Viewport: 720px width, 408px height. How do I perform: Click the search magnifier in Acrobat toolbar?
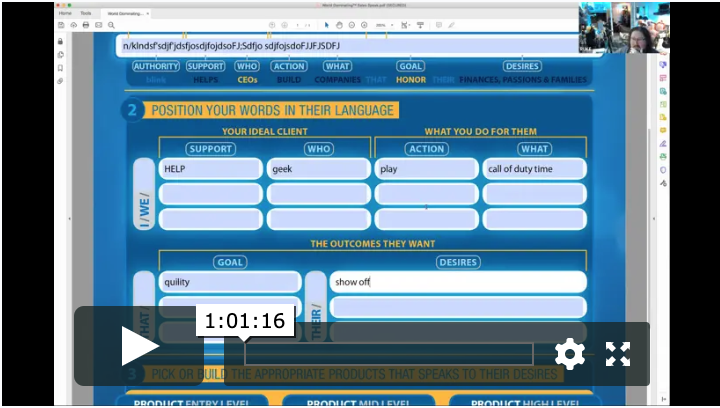point(111,24)
